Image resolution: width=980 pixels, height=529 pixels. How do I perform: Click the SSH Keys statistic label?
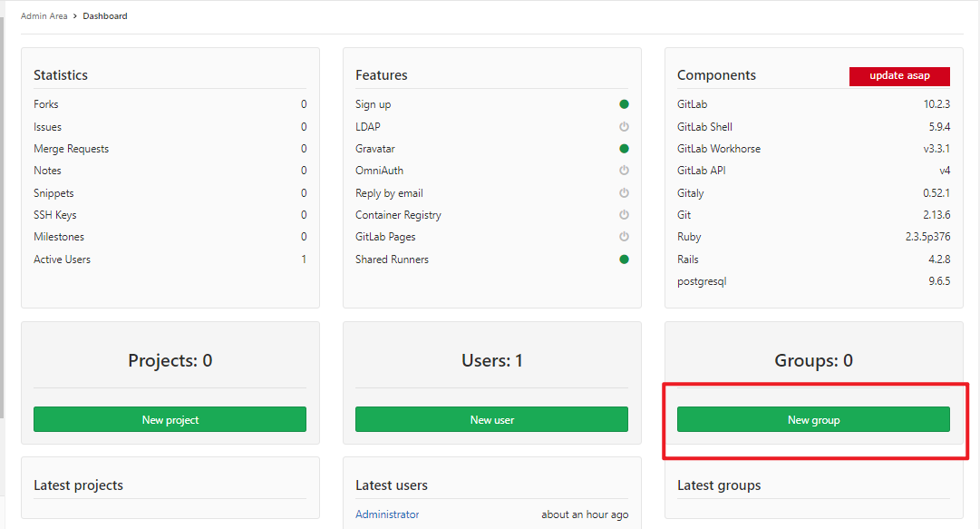coord(55,215)
